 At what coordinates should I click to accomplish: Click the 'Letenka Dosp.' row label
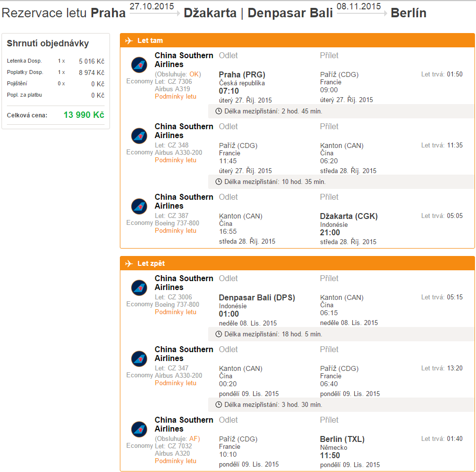(24, 61)
